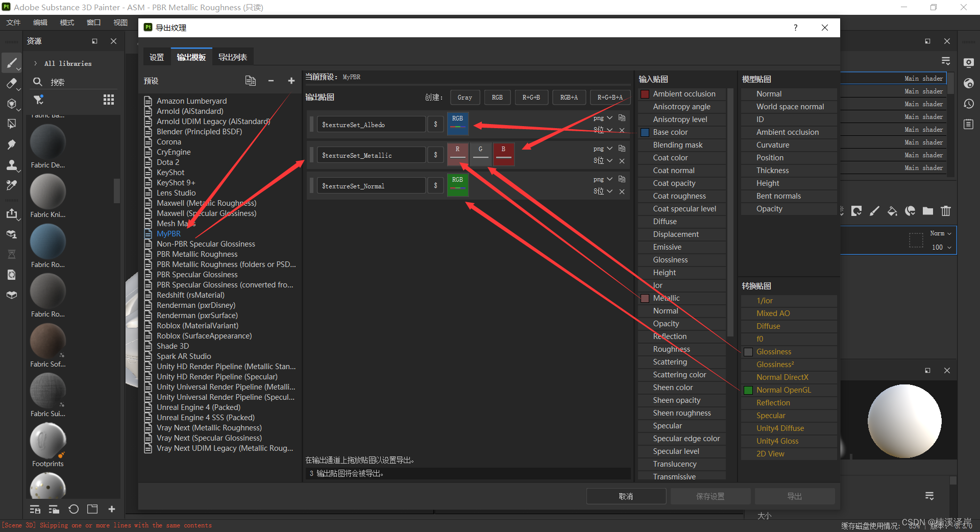The width and height of the screenshot is (980, 532).
Task: Click the export icon in left toolbar
Action: point(11,213)
